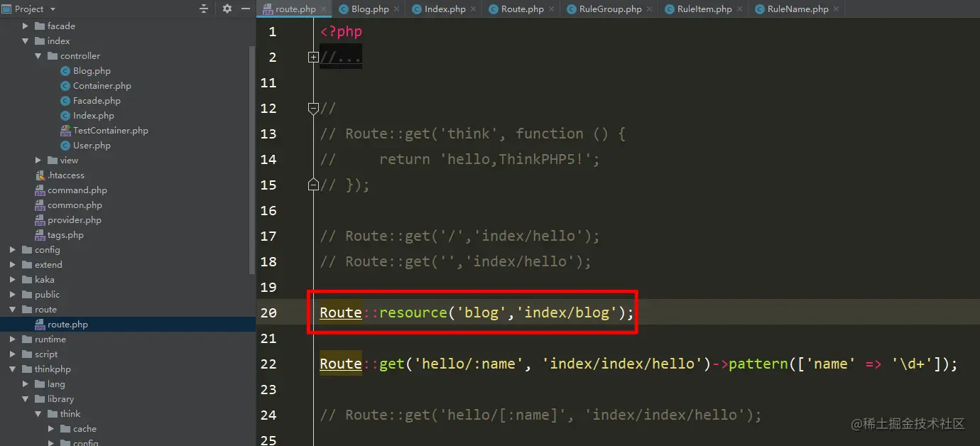Viewport: 980px width, 446px height.
Task: Select Facade.php in the project tree
Action: 97,100
